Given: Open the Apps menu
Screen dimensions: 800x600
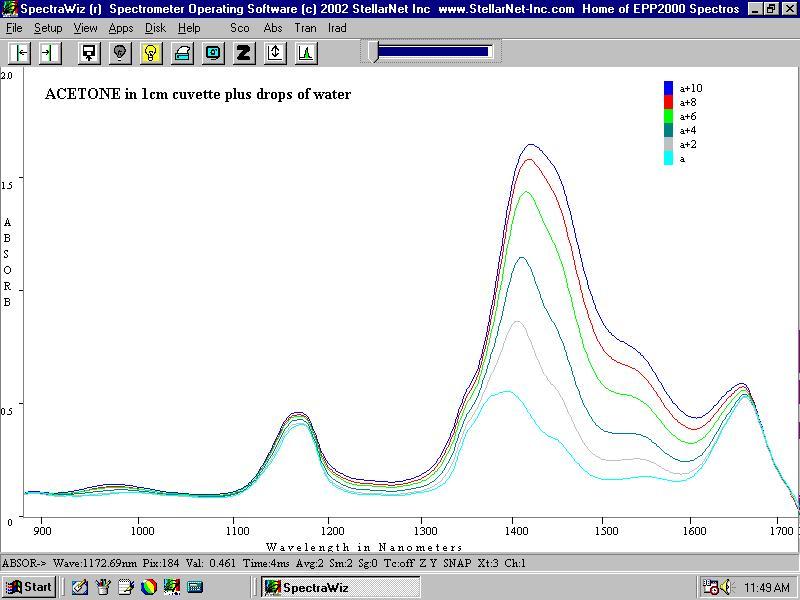Looking at the screenshot, I should tap(121, 28).
